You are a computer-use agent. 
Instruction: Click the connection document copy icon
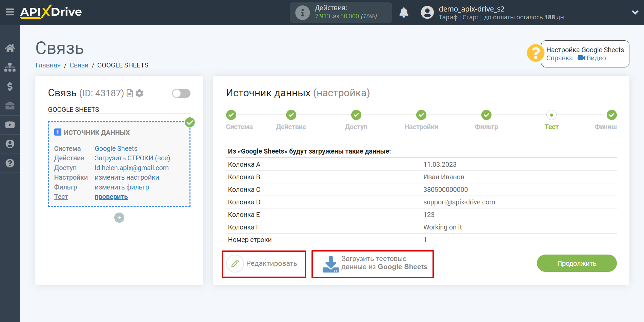129,93
